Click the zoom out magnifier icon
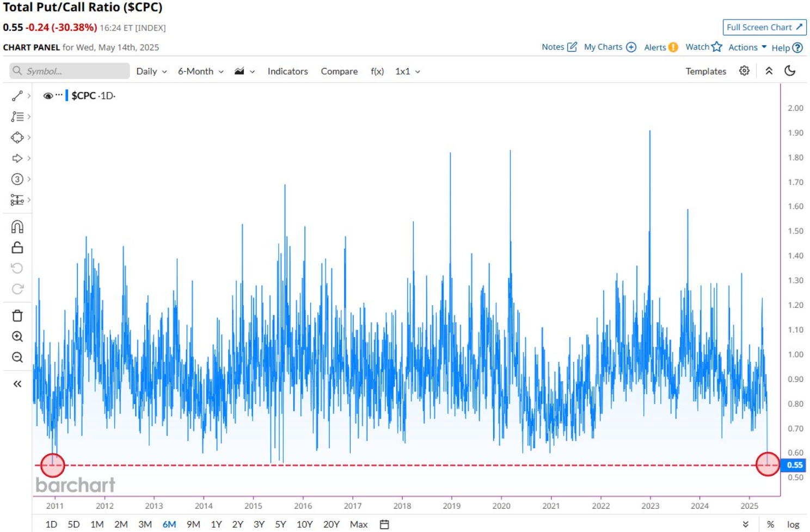Image resolution: width=810 pixels, height=532 pixels. pos(17,357)
